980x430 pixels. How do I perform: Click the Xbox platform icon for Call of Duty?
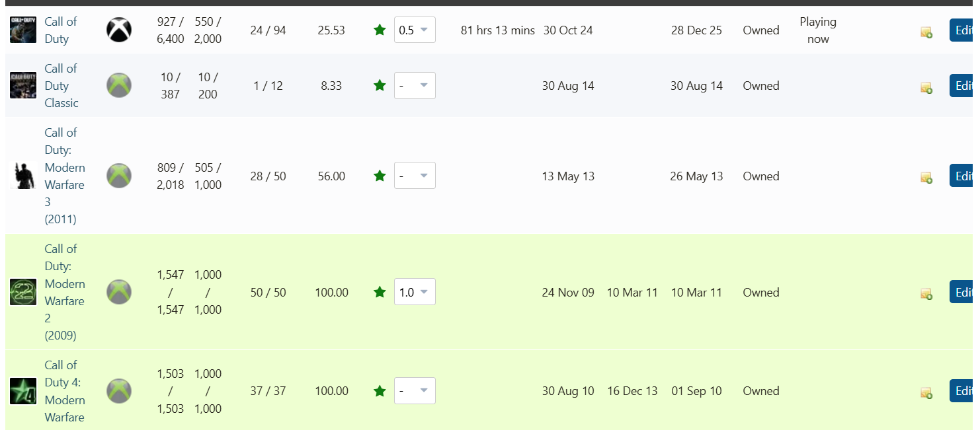pos(119,30)
